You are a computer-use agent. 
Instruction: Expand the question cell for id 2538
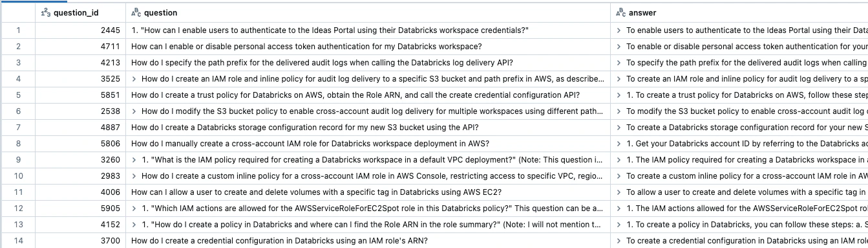134,111
